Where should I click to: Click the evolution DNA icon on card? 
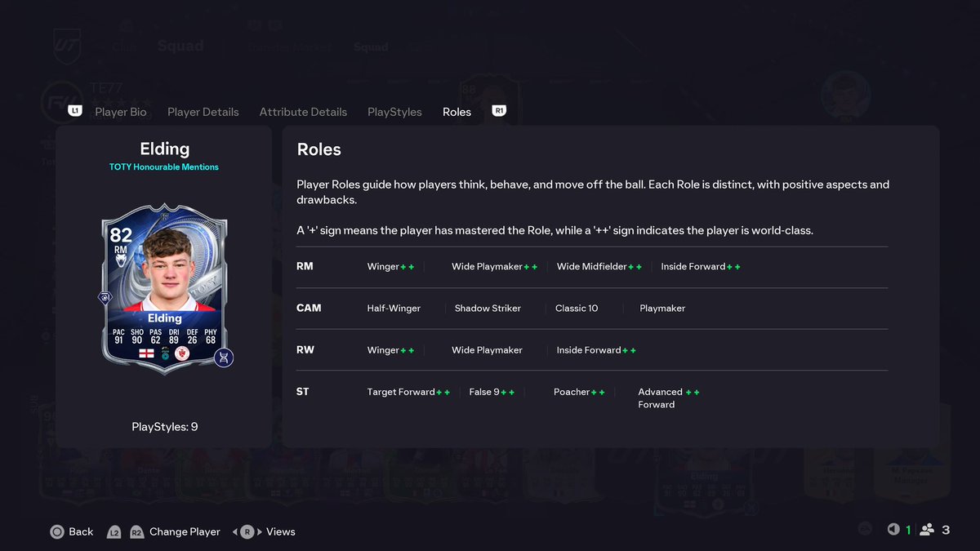(x=224, y=358)
